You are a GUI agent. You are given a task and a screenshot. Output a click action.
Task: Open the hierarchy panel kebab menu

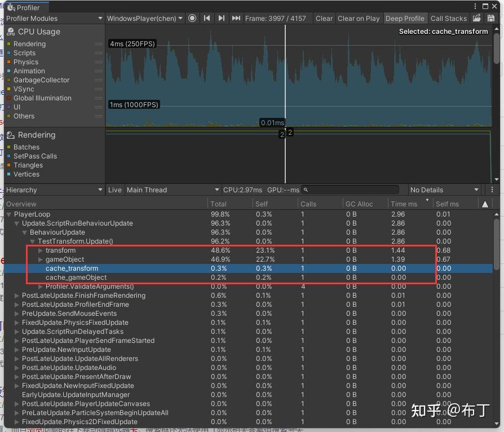pos(492,190)
